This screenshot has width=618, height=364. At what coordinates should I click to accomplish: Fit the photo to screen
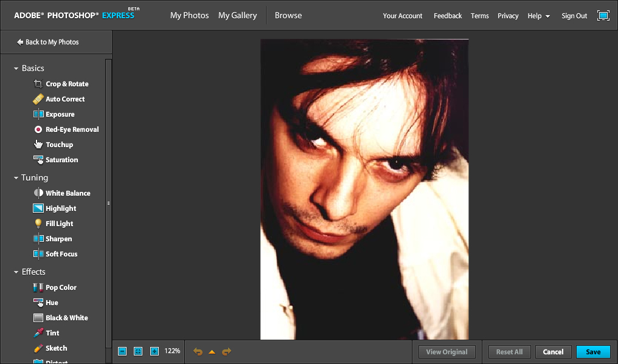tap(138, 351)
